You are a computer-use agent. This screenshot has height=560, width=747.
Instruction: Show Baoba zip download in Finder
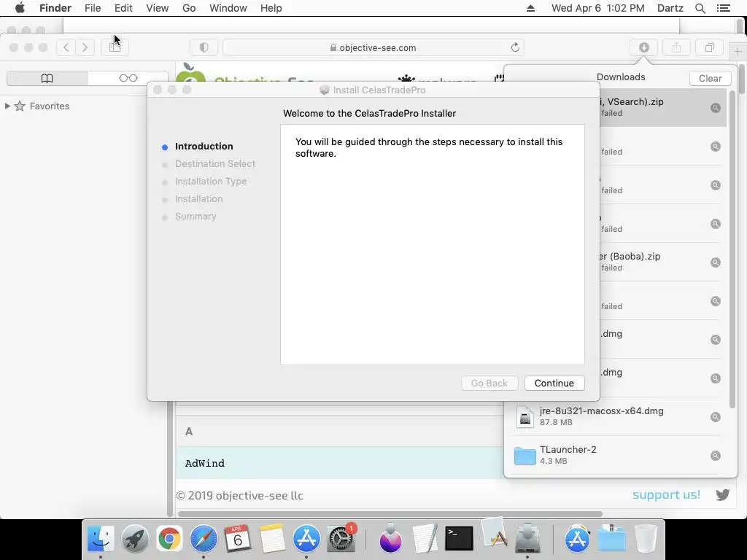point(715,262)
